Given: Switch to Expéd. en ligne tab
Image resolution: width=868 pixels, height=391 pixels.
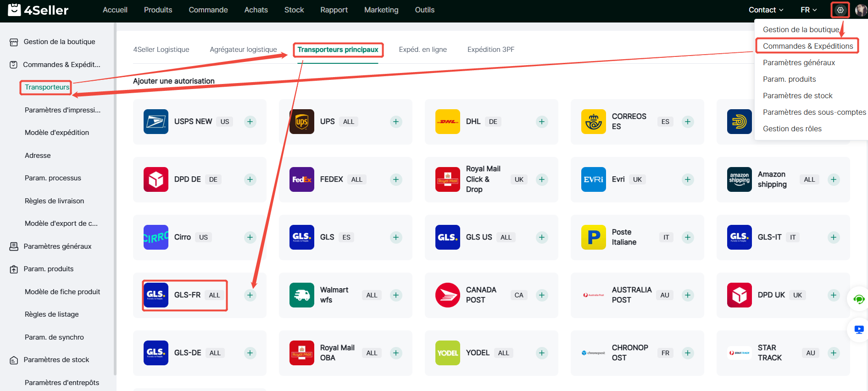Looking at the screenshot, I should (x=423, y=50).
